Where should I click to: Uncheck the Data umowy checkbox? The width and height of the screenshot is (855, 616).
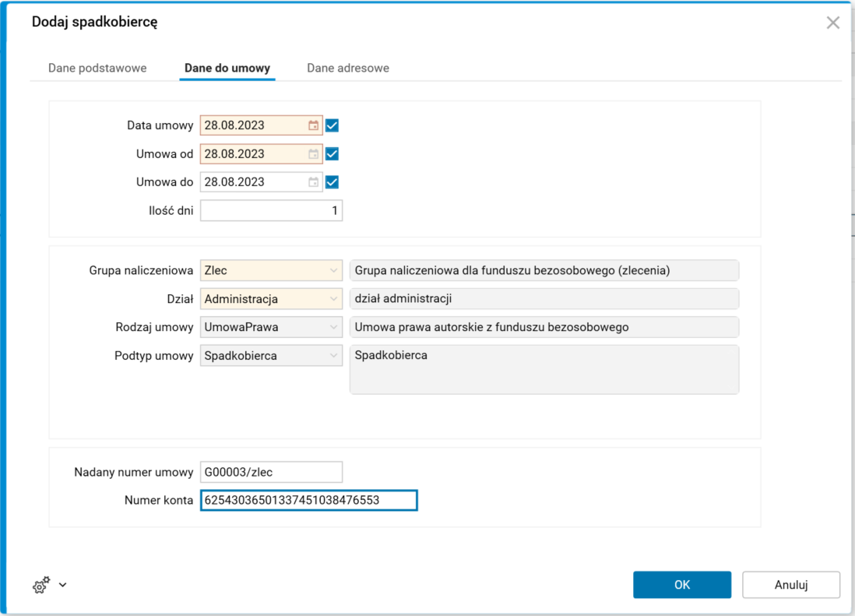point(332,125)
